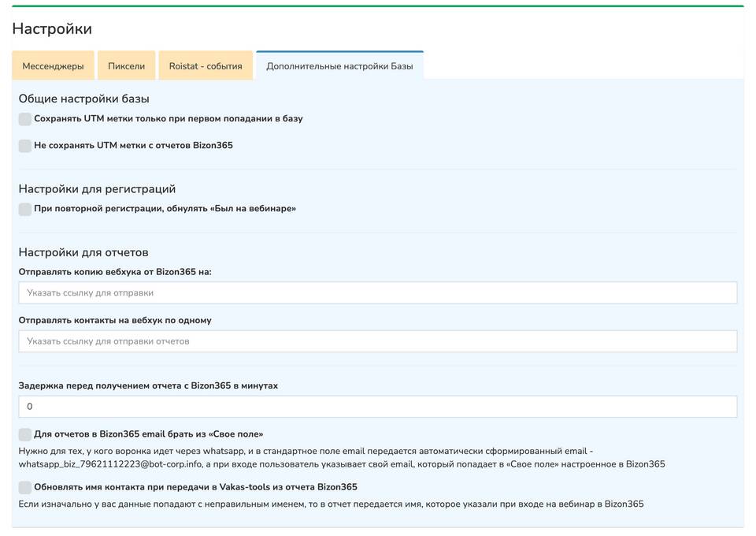Click label «Для отчетов в Bizon365 email брать»

[149, 434]
